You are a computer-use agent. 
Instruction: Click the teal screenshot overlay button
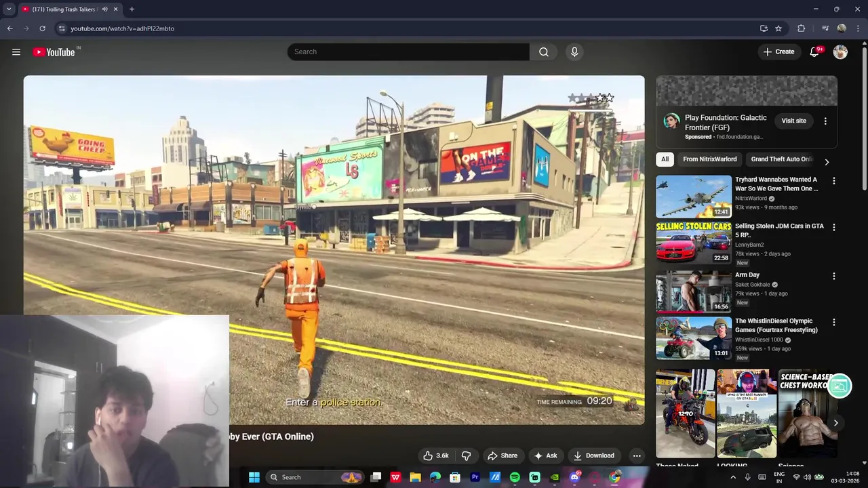(x=840, y=386)
